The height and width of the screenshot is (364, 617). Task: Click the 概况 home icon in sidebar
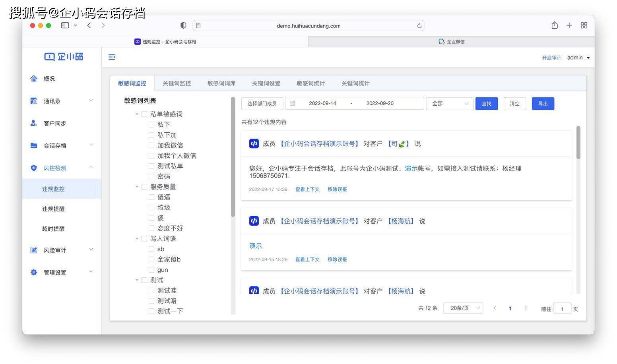click(34, 79)
